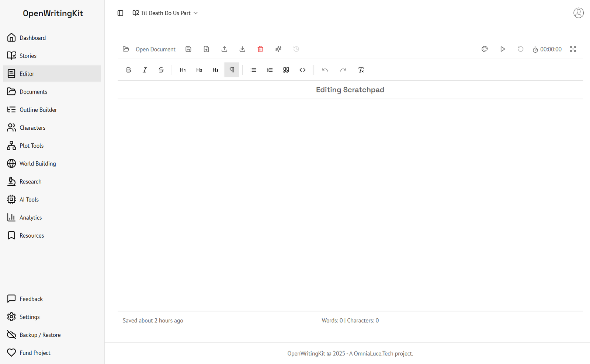The height and width of the screenshot is (364, 590).
Task: Click the AI sparkle assistant icon
Action: click(x=278, y=49)
